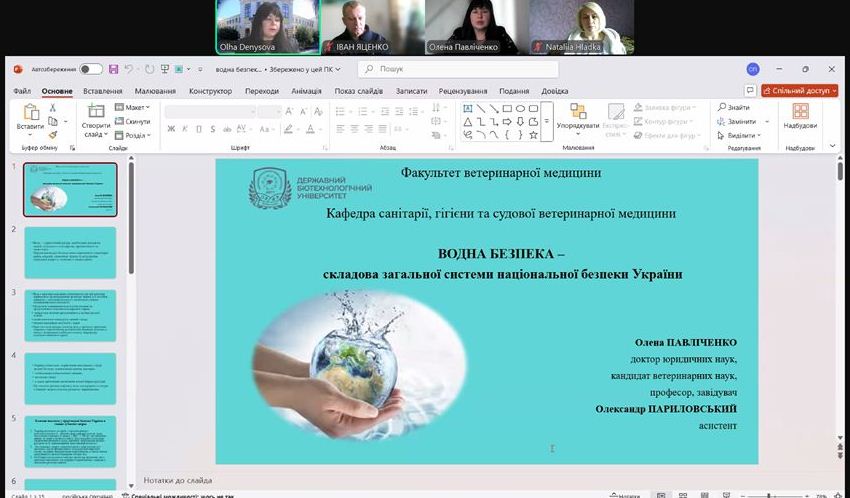Image resolution: width=850 pixels, height=498 pixels.
Task: Click the Reset (Скинути) button
Action: point(133,121)
